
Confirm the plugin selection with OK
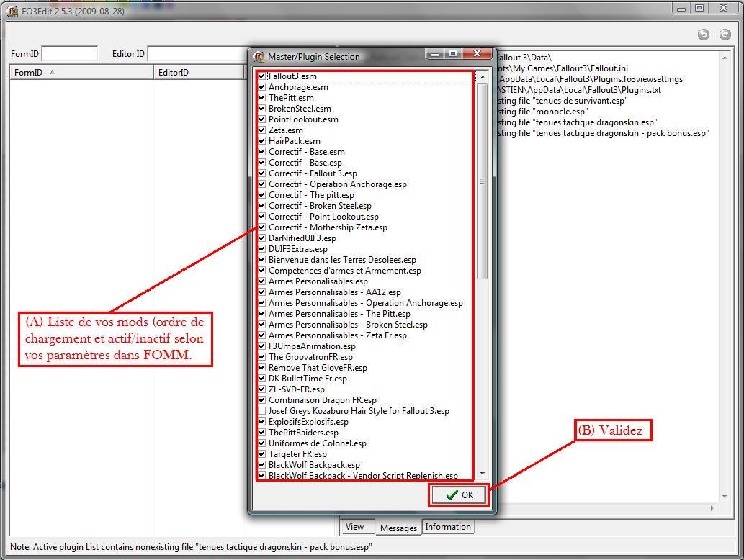click(459, 495)
